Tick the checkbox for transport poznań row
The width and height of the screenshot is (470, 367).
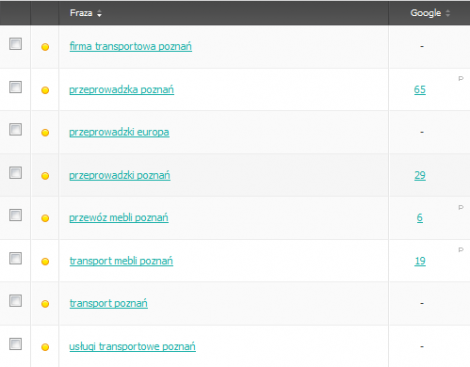coord(15,301)
